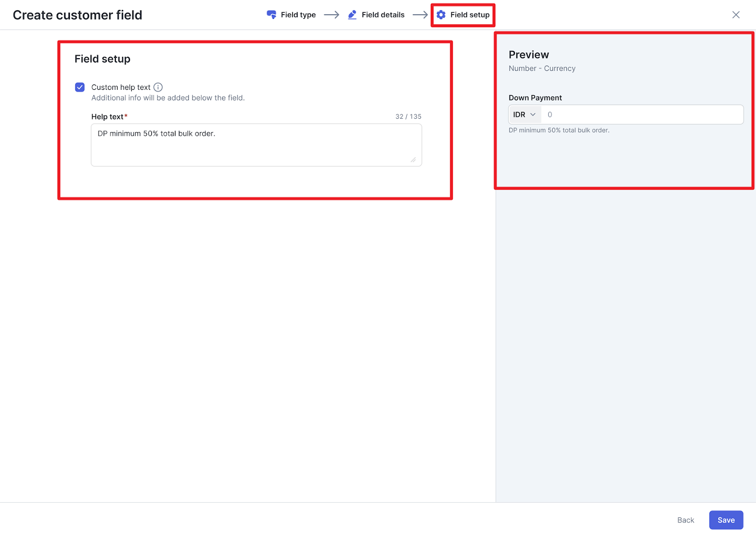Click the Field setup gear icon
This screenshot has width=756, height=540.
point(441,15)
